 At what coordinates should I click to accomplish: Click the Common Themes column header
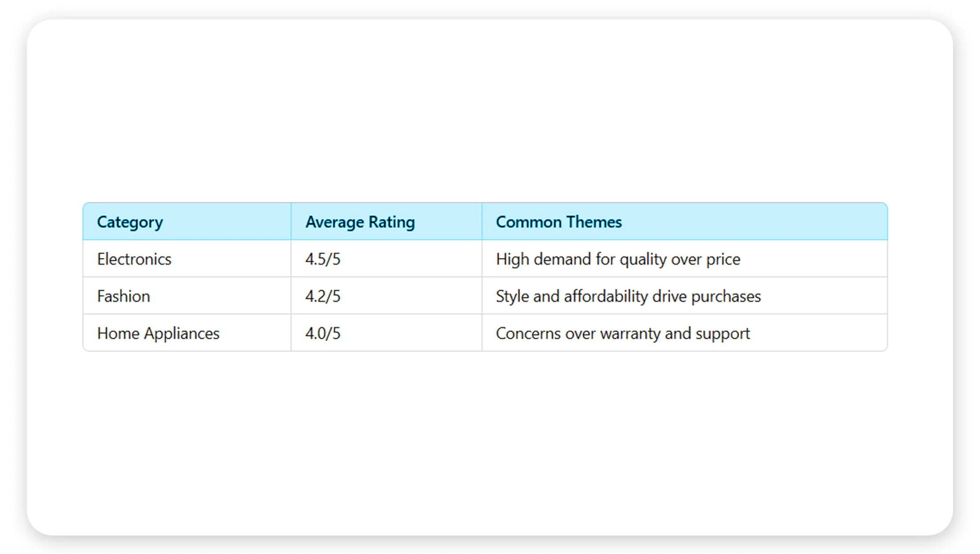[x=685, y=222]
